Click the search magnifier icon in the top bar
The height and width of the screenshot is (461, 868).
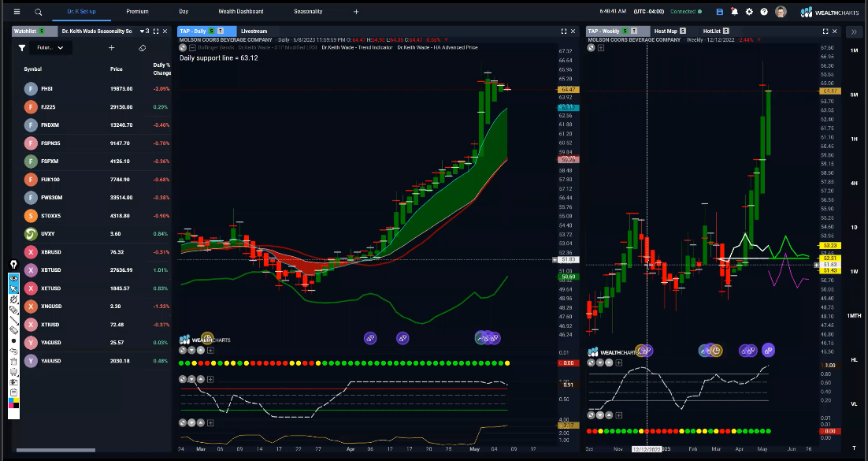[x=38, y=12]
